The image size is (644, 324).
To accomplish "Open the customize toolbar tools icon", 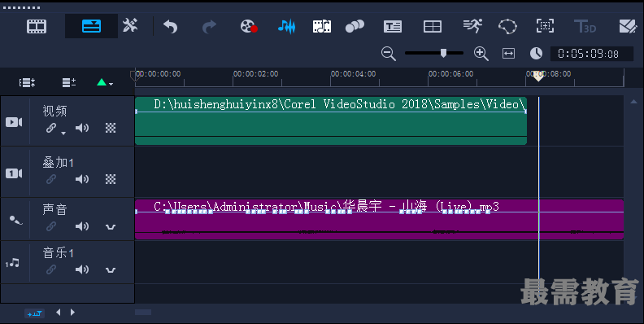I will pyautogui.click(x=130, y=26).
